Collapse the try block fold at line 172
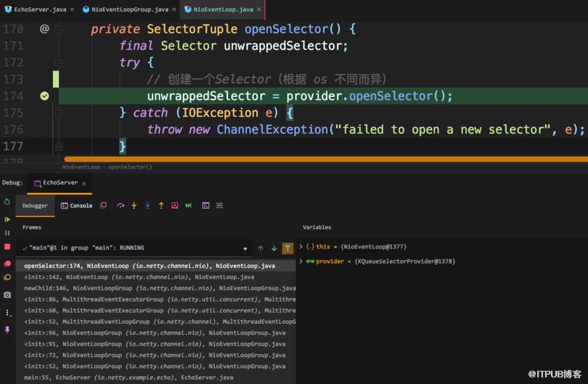 pyautogui.click(x=59, y=62)
